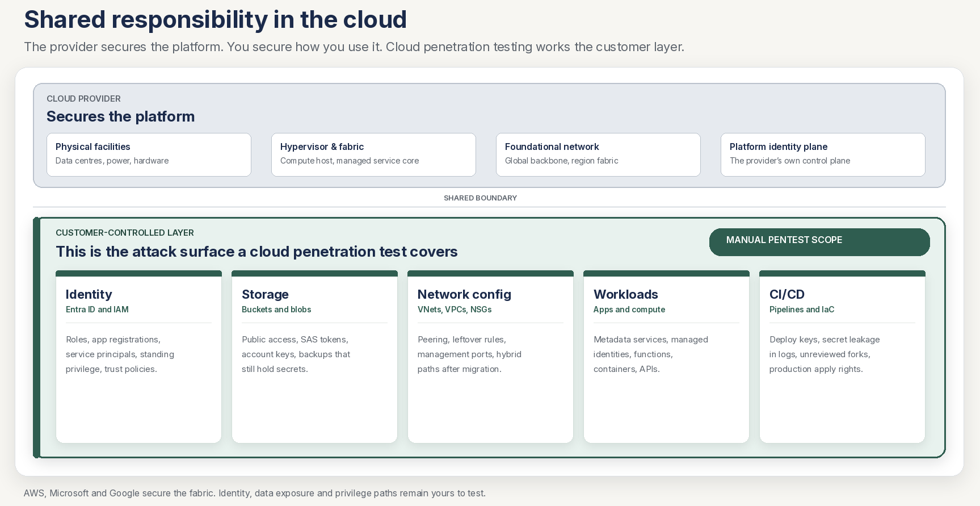Viewport: 980px width, 506px height.
Task: Click the 'CUSTOMER-CONTROLLED LAYER' label
Action: (x=125, y=233)
